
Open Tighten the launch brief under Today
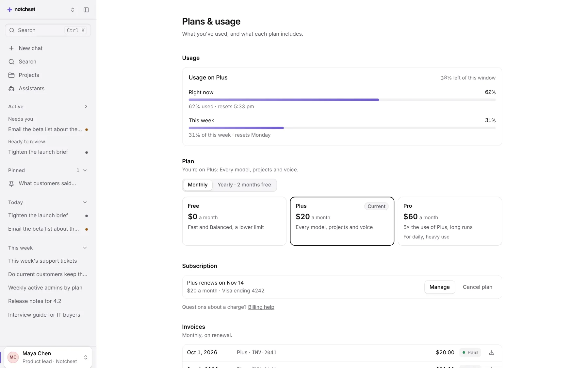pyautogui.click(x=48, y=216)
